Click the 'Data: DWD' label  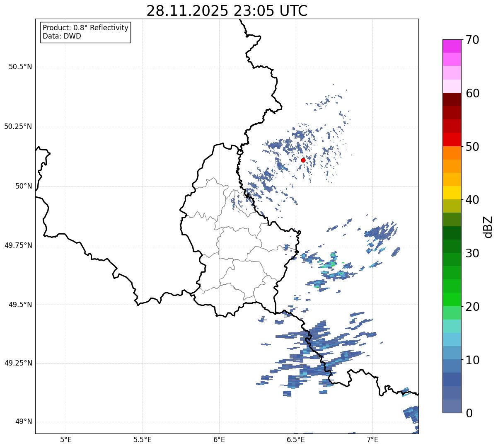[x=62, y=36]
